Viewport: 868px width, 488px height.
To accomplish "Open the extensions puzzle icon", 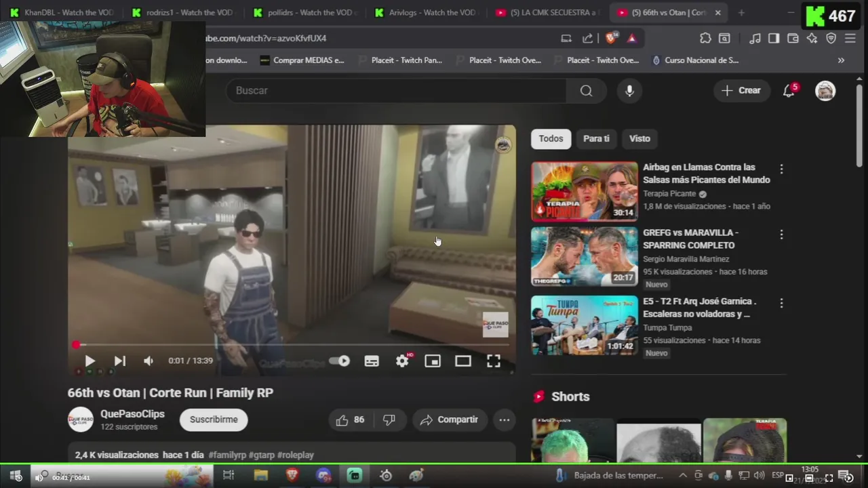I will point(706,39).
